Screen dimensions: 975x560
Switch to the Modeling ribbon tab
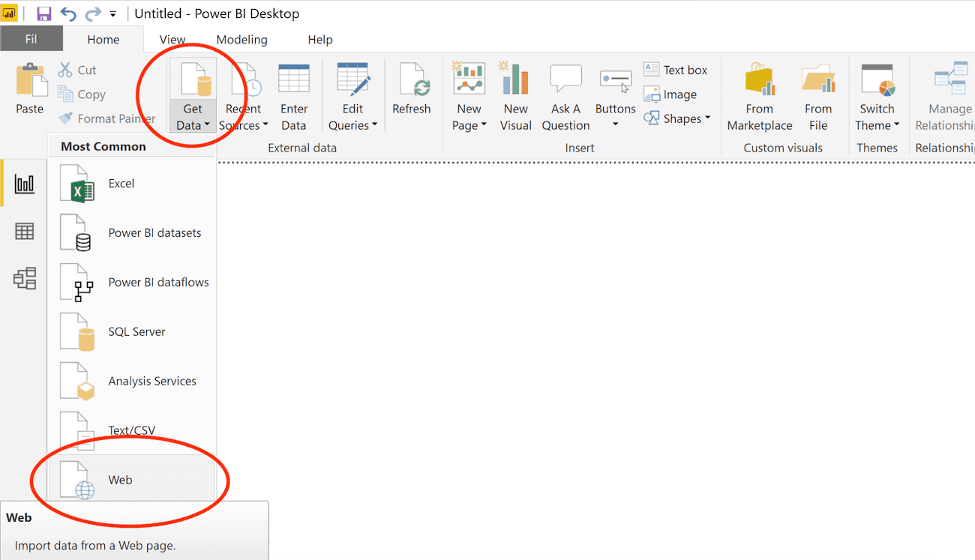(x=241, y=39)
